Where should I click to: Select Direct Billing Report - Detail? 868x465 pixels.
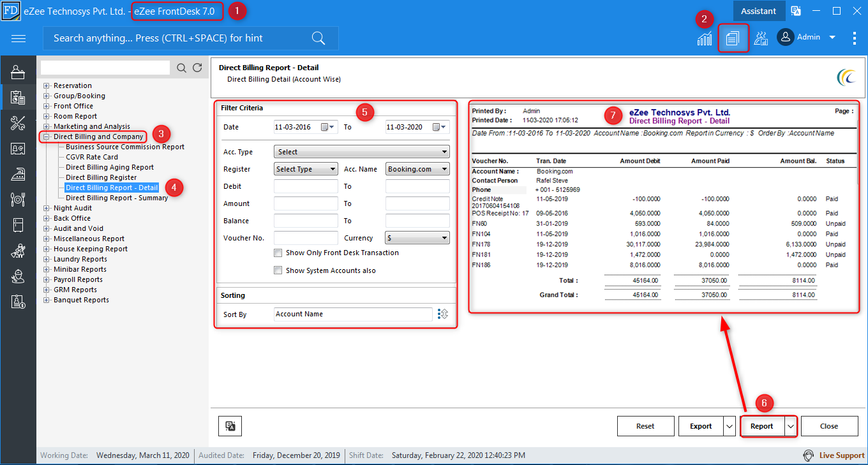tap(112, 188)
